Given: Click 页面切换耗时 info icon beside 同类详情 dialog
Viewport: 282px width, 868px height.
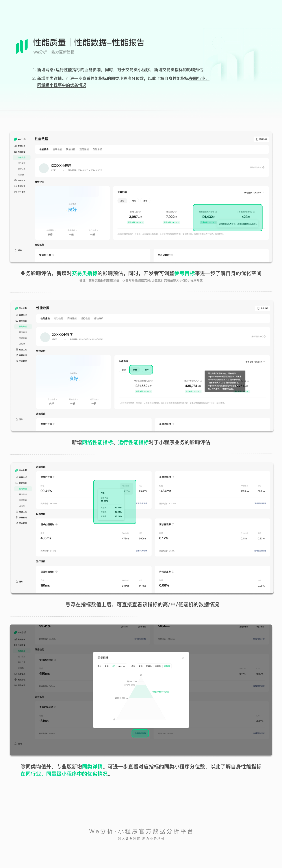Looking at the screenshot, I should pos(55,707).
